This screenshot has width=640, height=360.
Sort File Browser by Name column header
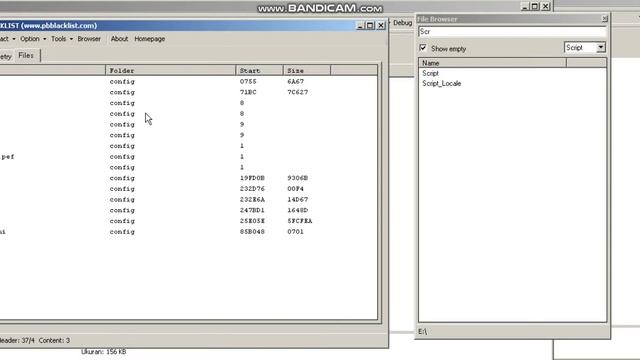point(492,63)
